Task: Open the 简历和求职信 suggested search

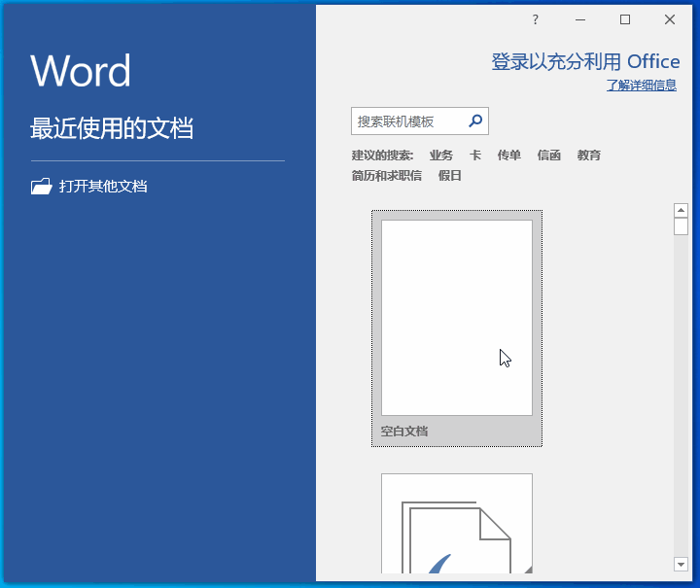Action: pyautogui.click(x=387, y=176)
